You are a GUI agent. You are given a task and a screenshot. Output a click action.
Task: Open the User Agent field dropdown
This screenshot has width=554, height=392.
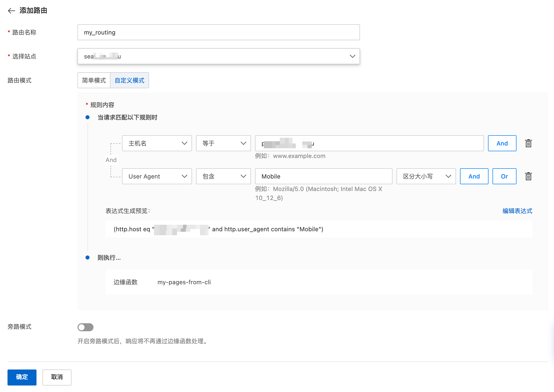point(157,176)
